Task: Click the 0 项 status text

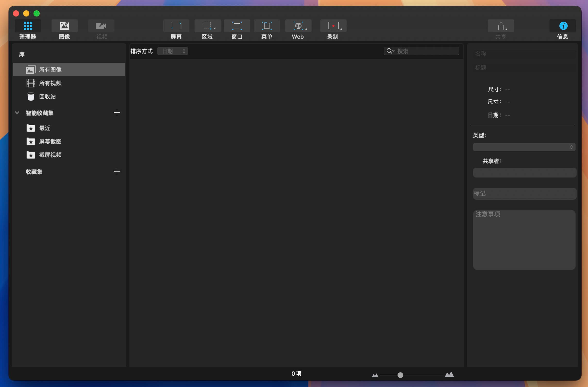Action: click(296, 374)
